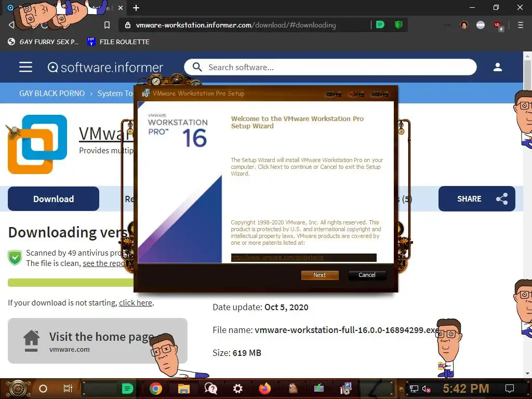The height and width of the screenshot is (399, 532).
Task: Open the software.informer site hamburger menu
Action: [x=25, y=67]
